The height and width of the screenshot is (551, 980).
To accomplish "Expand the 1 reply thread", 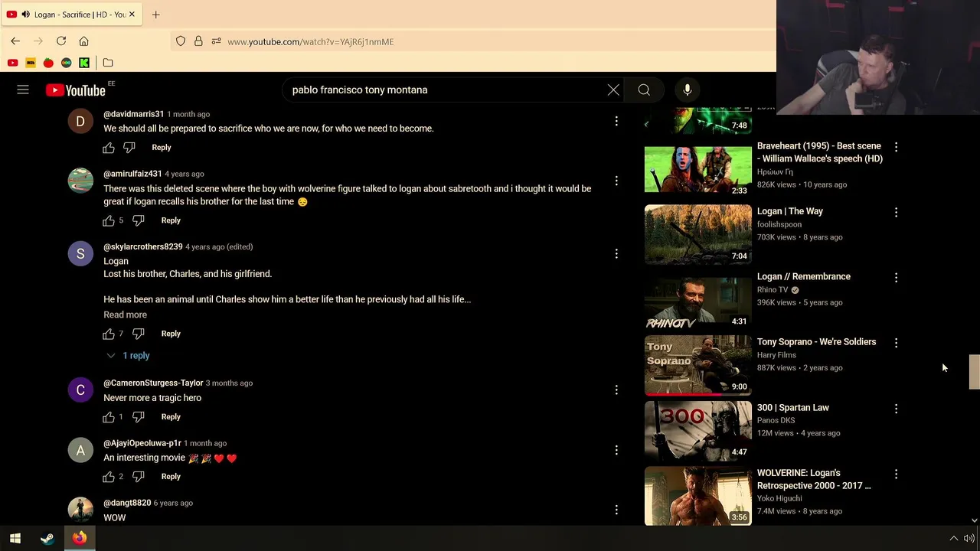I will coord(128,356).
